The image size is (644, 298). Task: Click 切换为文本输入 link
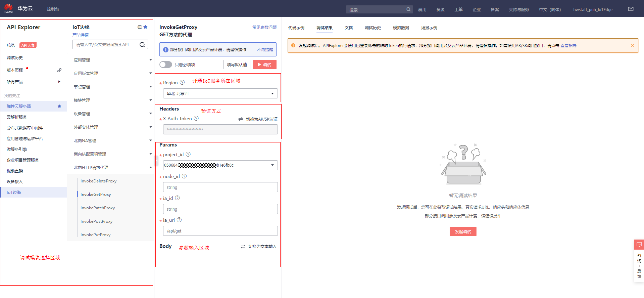[x=259, y=247]
